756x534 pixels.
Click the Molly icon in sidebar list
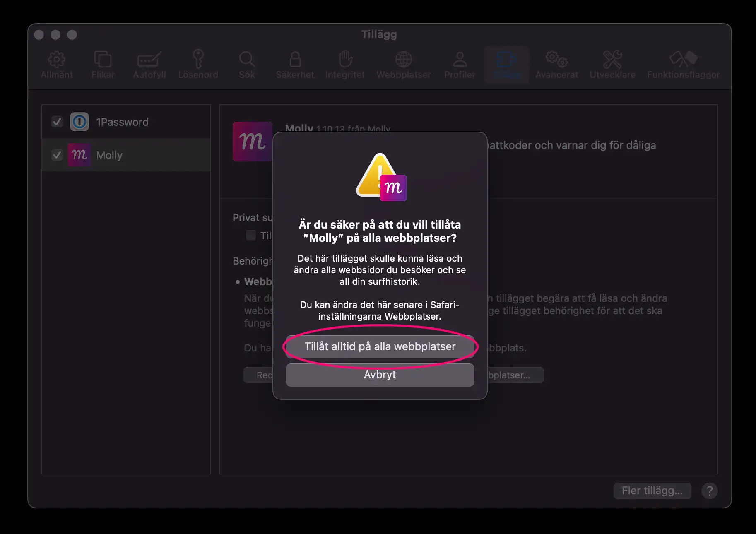pyautogui.click(x=79, y=155)
